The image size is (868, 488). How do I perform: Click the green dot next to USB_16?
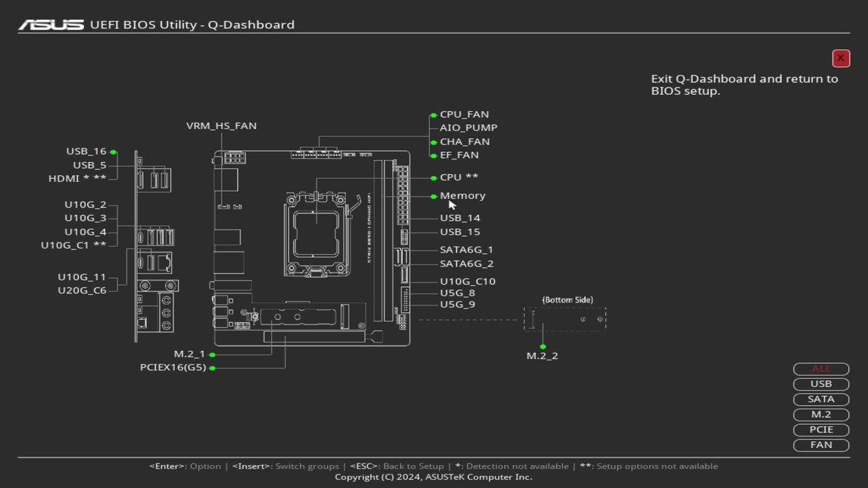click(113, 152)
